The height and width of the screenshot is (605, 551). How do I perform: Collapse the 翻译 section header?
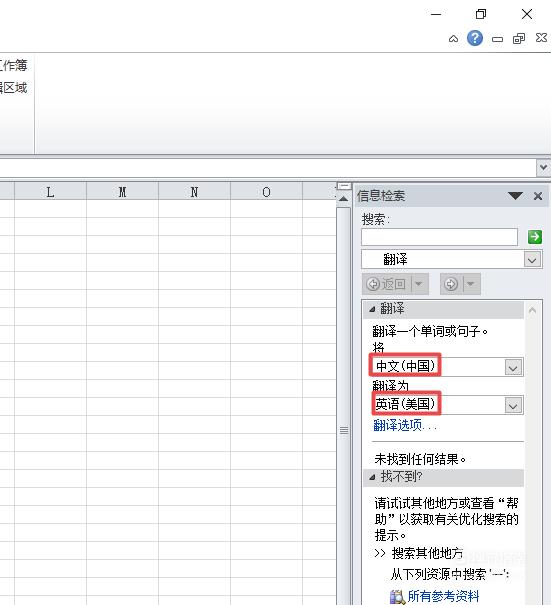point(443,309)
